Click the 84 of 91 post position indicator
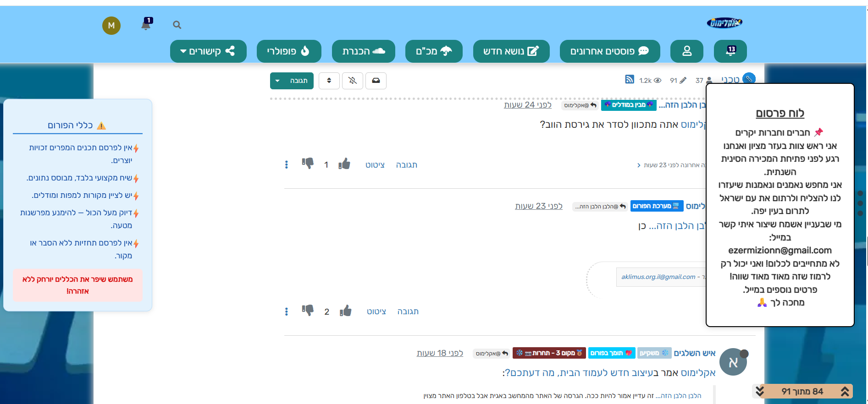The height and width of the screenshot is (404, 868). (x=802, y=391)
